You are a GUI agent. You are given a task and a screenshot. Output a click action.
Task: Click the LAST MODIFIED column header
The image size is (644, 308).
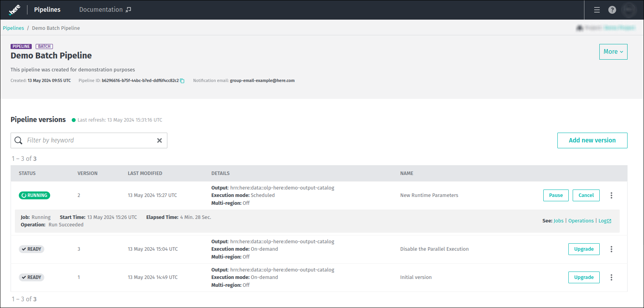pos(145,173)
